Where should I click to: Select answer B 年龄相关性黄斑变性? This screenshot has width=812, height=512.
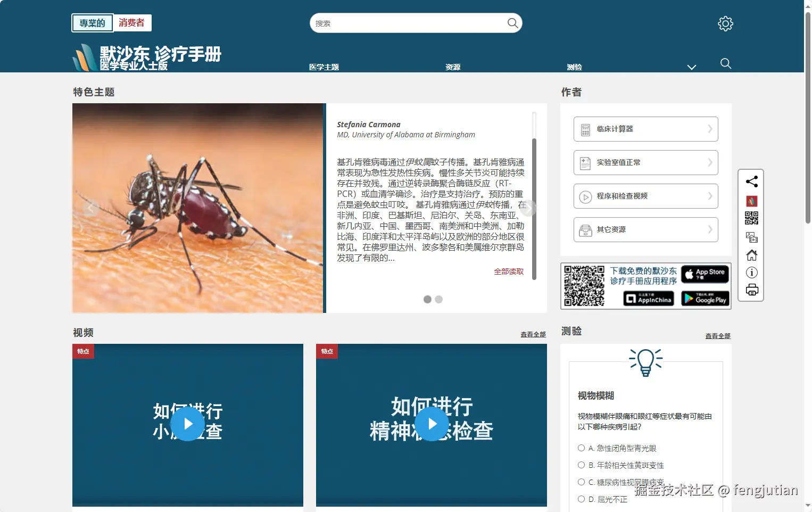pos(581,465)
